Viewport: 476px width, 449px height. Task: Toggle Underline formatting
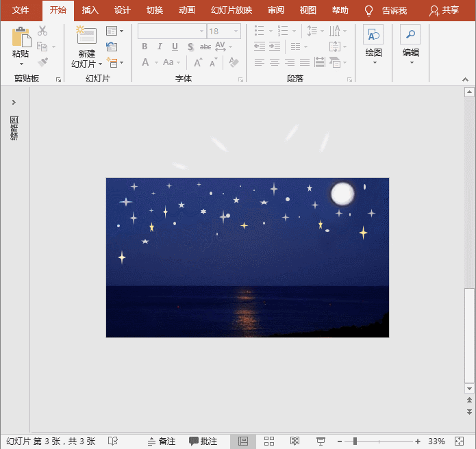point(175,47)
